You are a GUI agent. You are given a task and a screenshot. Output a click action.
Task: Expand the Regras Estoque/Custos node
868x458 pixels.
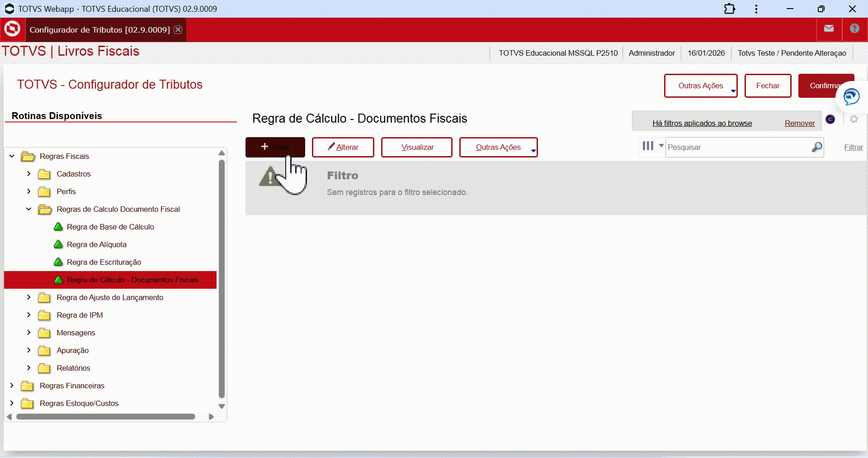[12, 403]
